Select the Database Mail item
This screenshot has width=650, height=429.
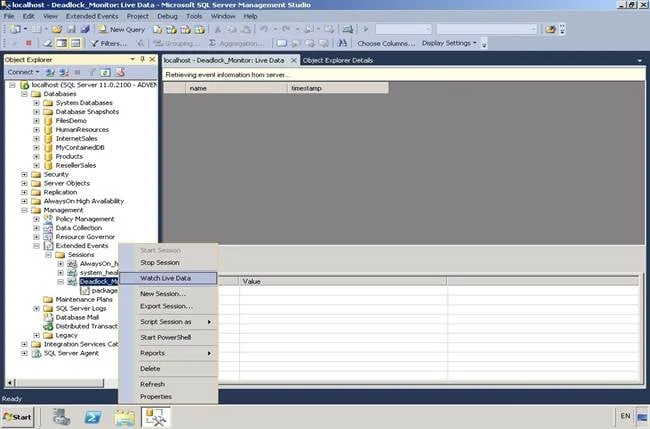click(77, 317)
